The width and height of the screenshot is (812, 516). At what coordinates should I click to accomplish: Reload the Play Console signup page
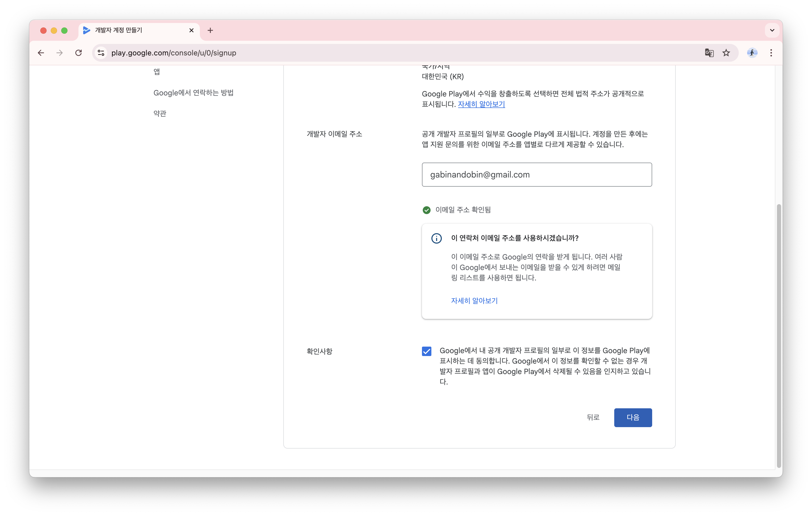pos(78,53)
